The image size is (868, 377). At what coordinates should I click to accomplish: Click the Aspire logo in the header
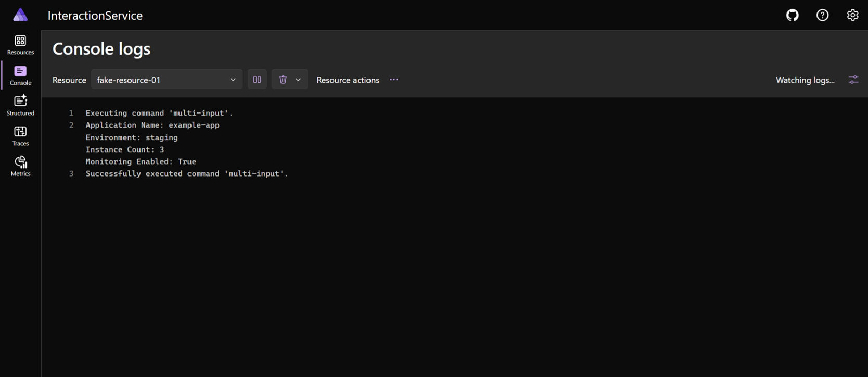click(x=20, y=15)
